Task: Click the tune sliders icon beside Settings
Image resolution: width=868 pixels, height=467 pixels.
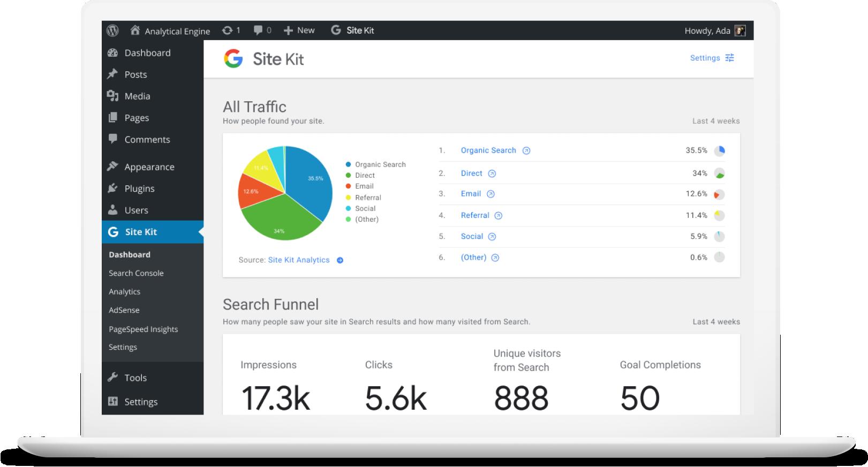Action: coord(729,58)
